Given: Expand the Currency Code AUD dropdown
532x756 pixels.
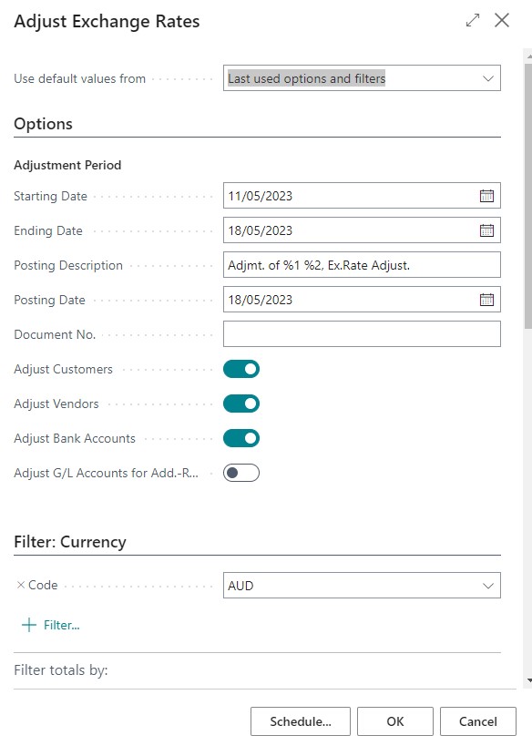Looking at the screenshot, I should point(362,586).
